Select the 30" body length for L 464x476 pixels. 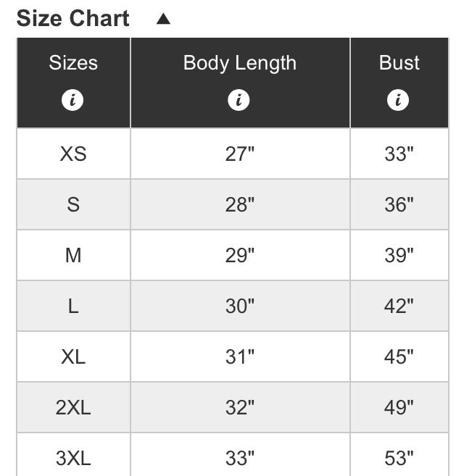click(240, 306)
